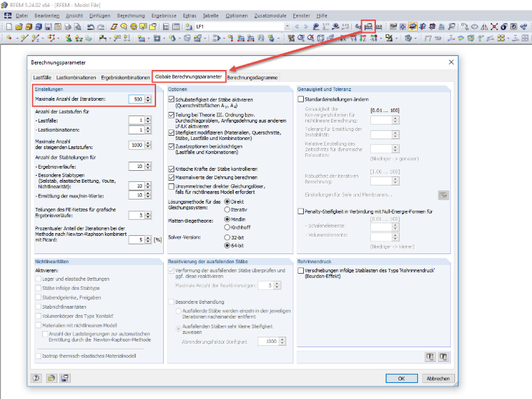
Task: Open dropdown arrow beside -X view icon
Action: [x=381, y=38]
